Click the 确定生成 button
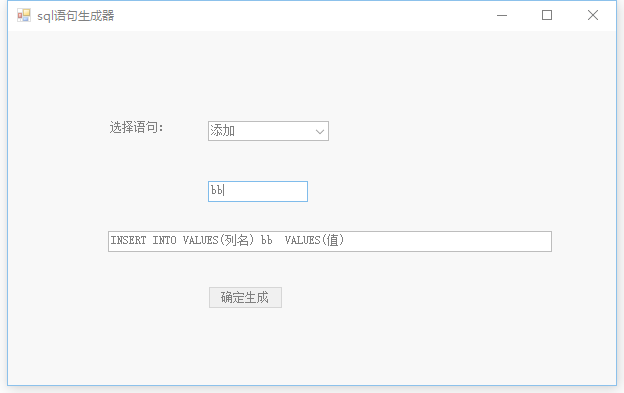624x393 pixels. coord(245,297)
